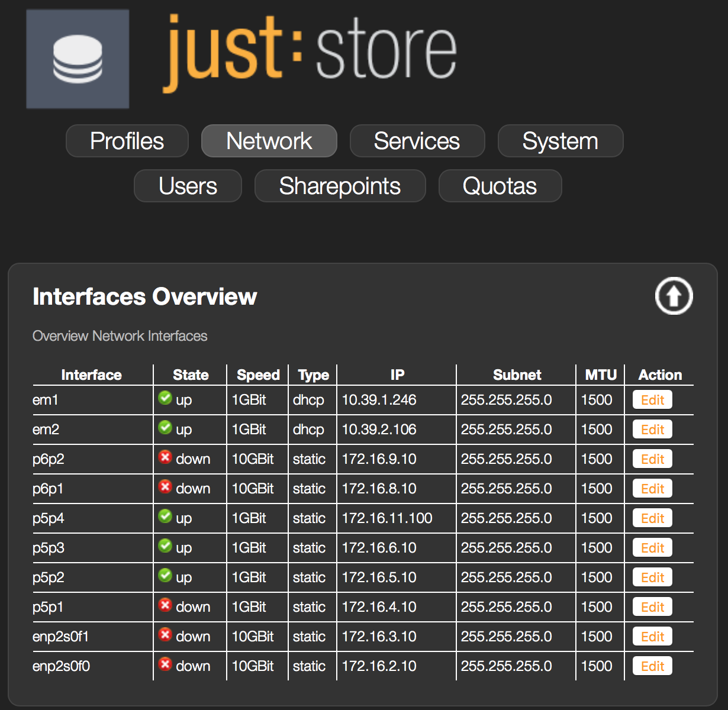Click the Overview Network Interfaces subtitle
Screen dimensions: 728x710
point(120,336)
